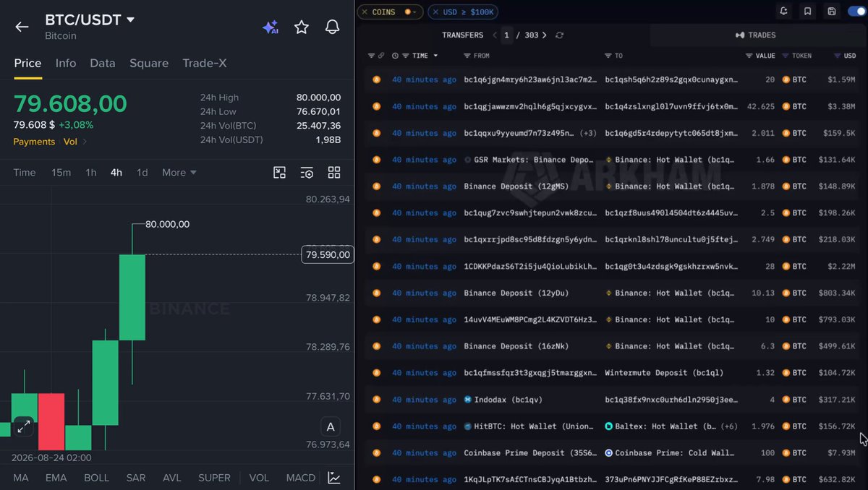The image size is (868, 490).
Task: Open the COINS token selector dropdown
Action: pos(411,12)
